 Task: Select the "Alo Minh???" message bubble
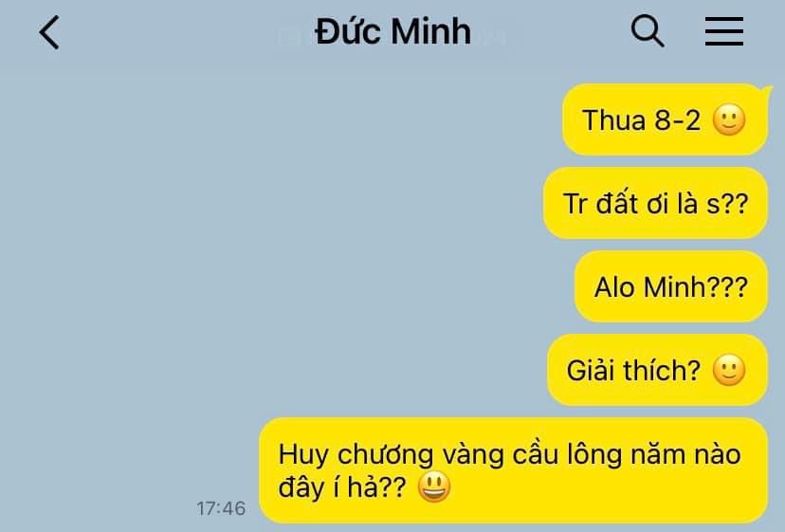point(671,286)
